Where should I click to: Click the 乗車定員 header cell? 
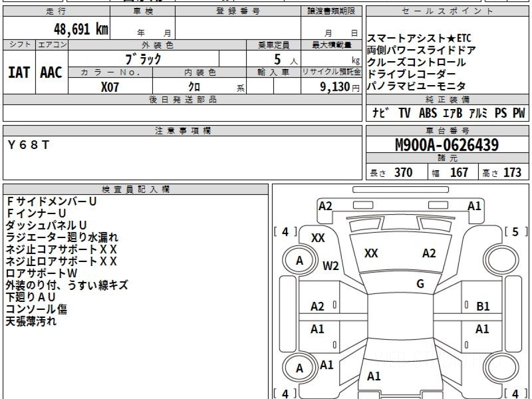(x=274, y=45)
